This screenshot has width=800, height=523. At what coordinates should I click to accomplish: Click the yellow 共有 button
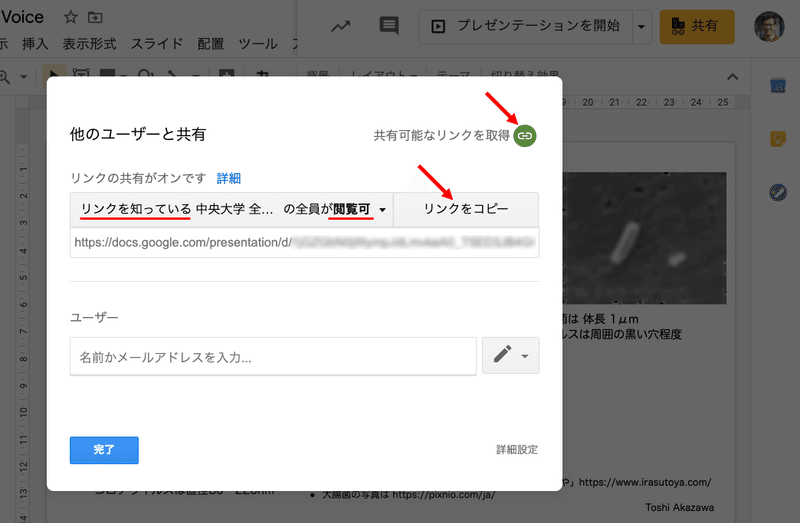(697, 27)
